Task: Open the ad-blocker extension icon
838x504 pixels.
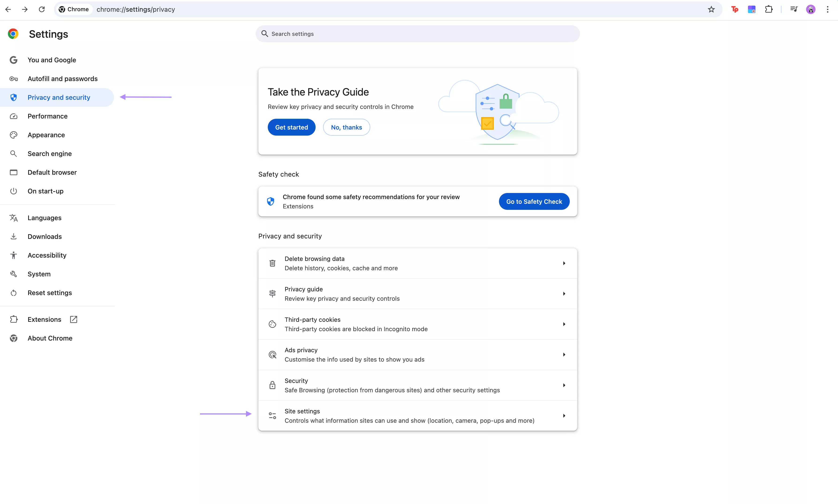Action: 752,9
